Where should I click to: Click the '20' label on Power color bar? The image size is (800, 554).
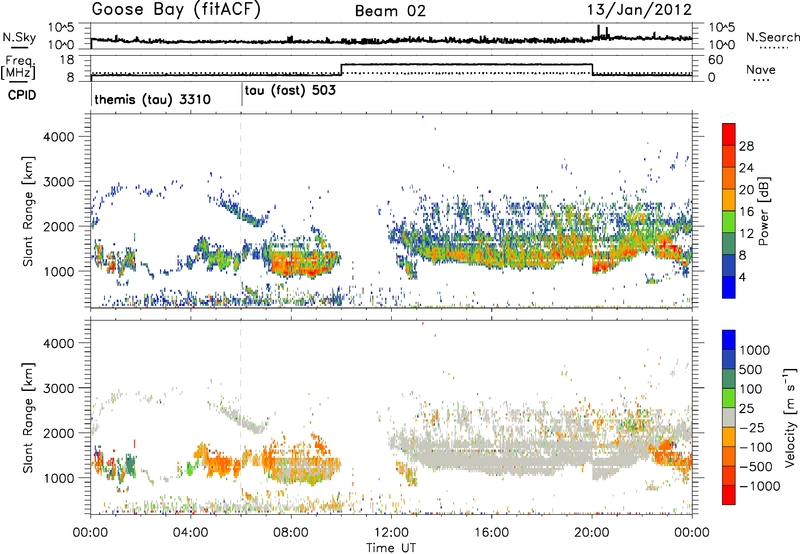pyautogui.click(x=746, y=190)
